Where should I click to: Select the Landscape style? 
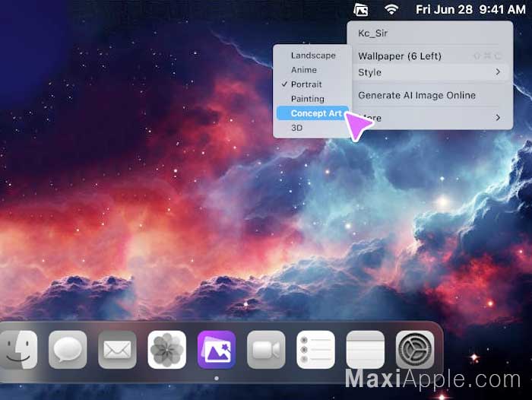click(x=312, y=56)
